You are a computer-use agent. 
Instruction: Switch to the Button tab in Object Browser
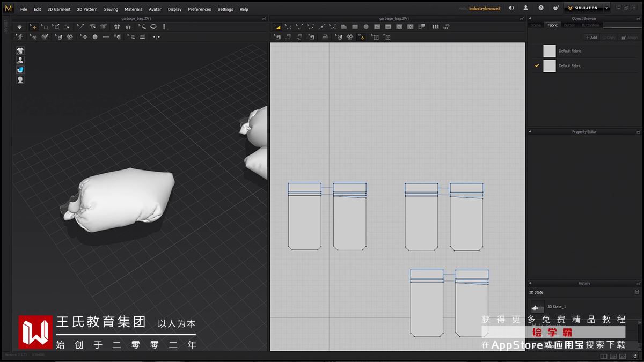[x=569, y=25]
